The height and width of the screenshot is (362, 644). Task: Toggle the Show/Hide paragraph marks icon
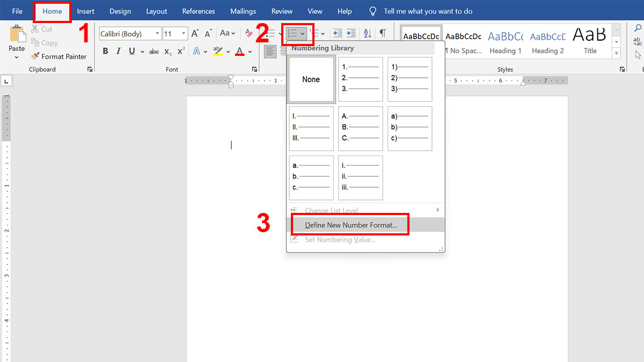[x=383, y=33]
